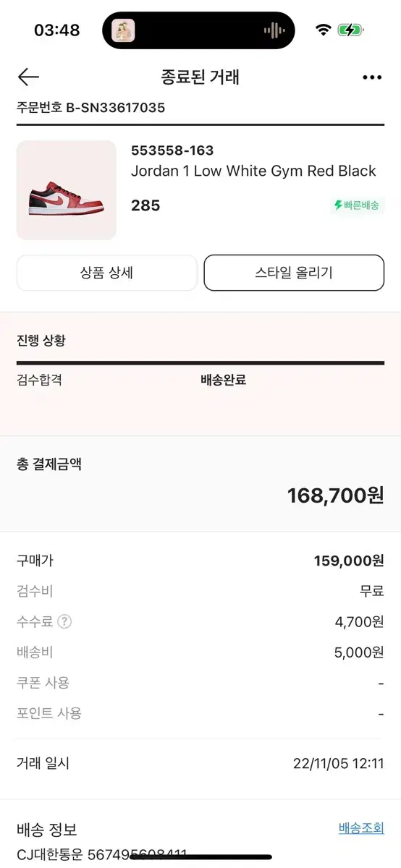The height and width of the screenshot is (868, 401).
Task: Tap the green 빠른배송 lightning badge
Action: click(x=356, y=205)
